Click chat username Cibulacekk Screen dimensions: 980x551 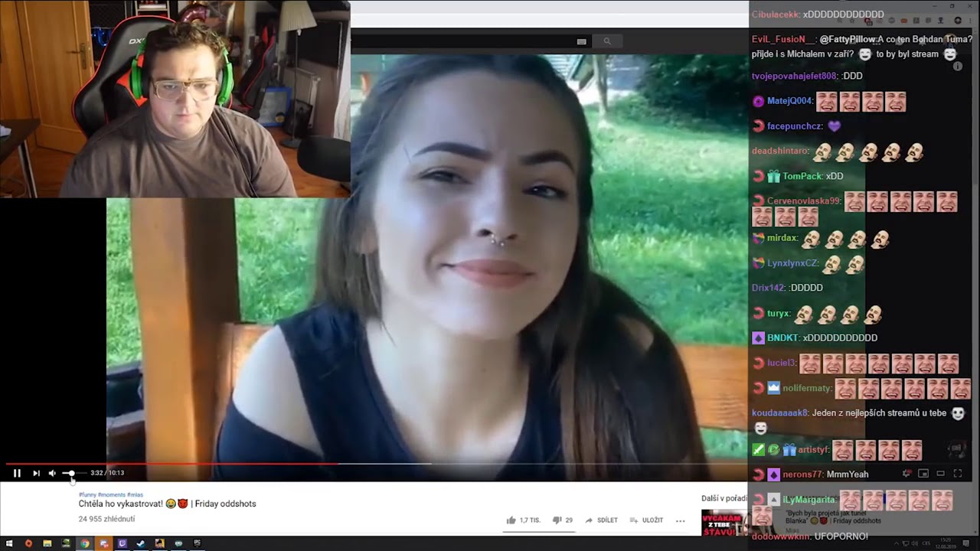776,15
